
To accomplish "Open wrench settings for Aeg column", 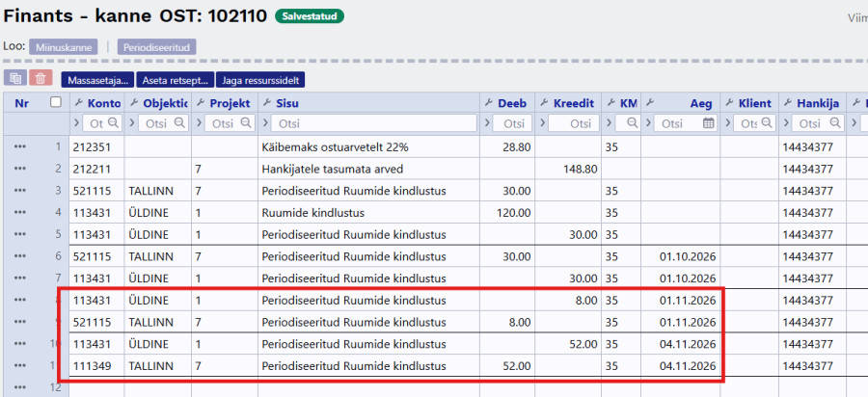I will [x=650, y=103].
